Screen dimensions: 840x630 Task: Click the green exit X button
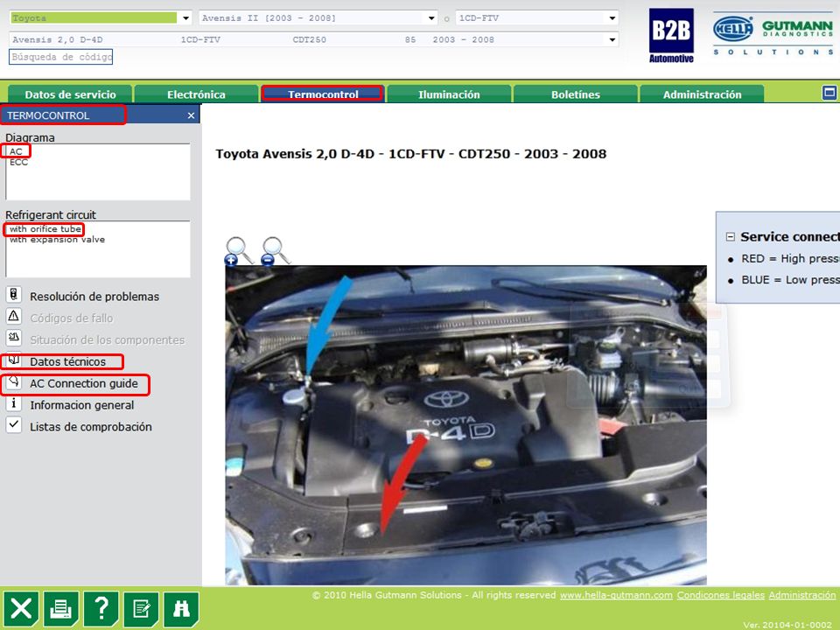point(21,609)
